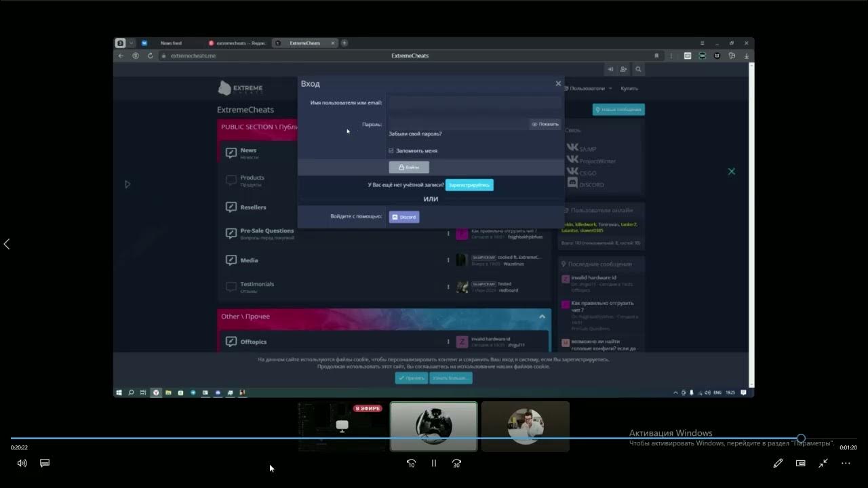Skip back 10 seconds in the video
Screen dimensions: 868x488
(x=411, y=463)
